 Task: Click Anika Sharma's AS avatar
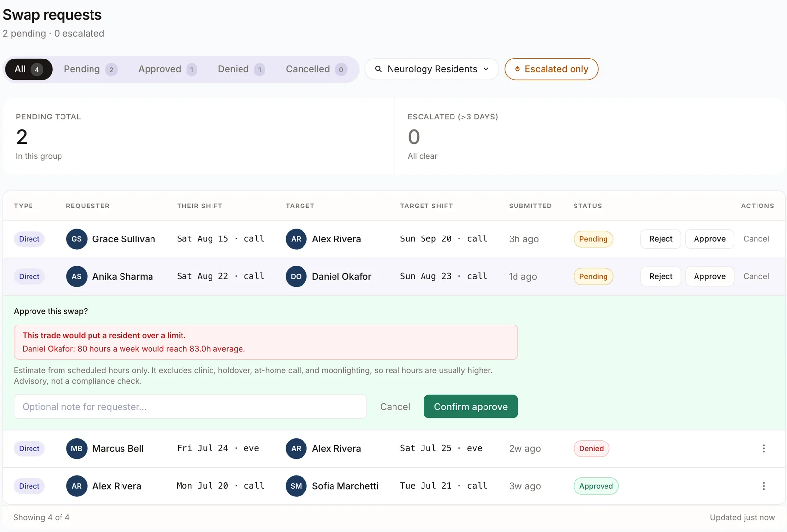pyautogui.click(x=77, y=276)
